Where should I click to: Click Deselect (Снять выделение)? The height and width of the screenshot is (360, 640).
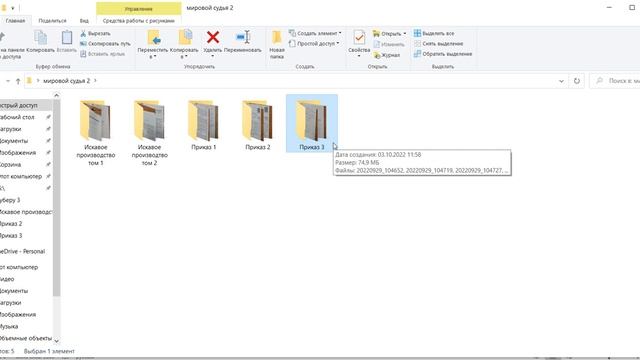click(438, 44)
